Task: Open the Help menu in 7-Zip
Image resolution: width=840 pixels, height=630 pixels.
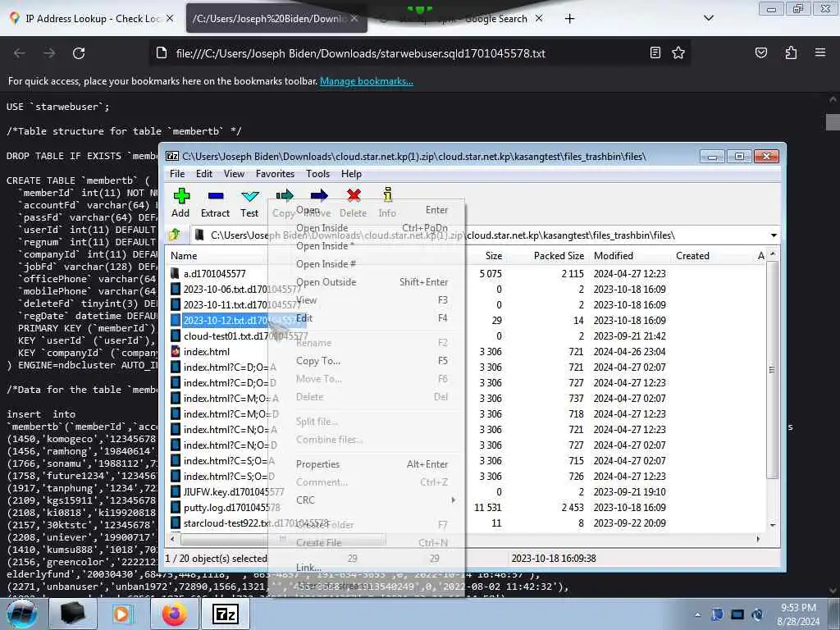Action: pyautogui.click(x=351, y=174)
